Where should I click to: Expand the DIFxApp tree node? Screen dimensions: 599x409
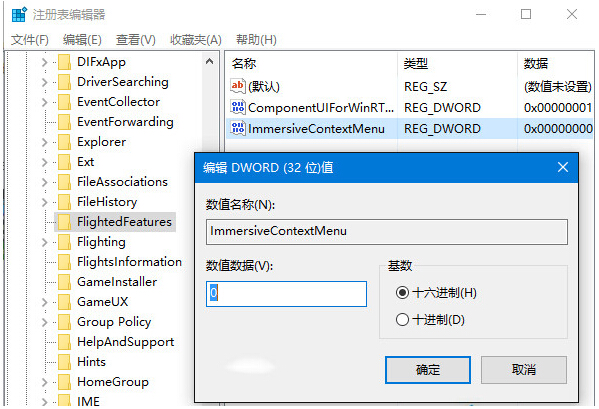(44, 62)
